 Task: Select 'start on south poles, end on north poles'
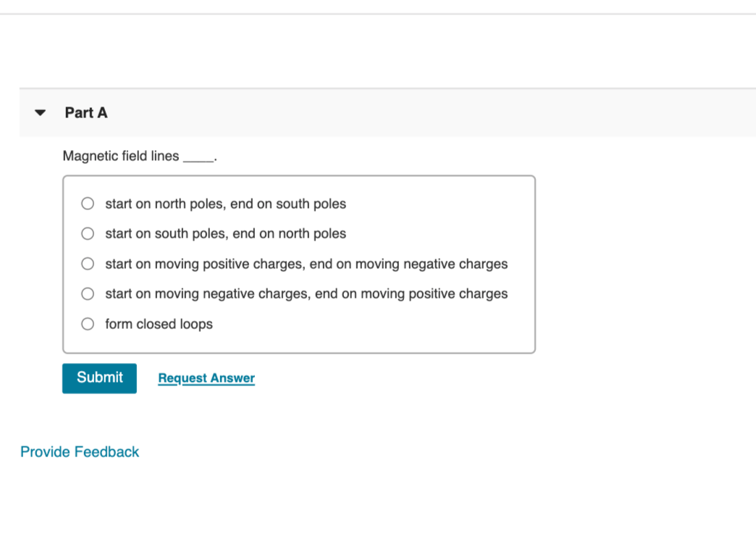[x=88, y=233]
